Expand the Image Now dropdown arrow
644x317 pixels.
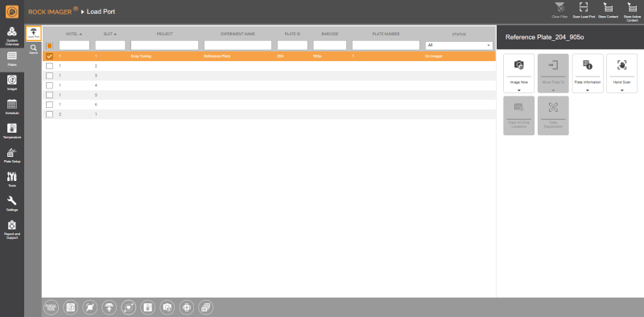518,90
